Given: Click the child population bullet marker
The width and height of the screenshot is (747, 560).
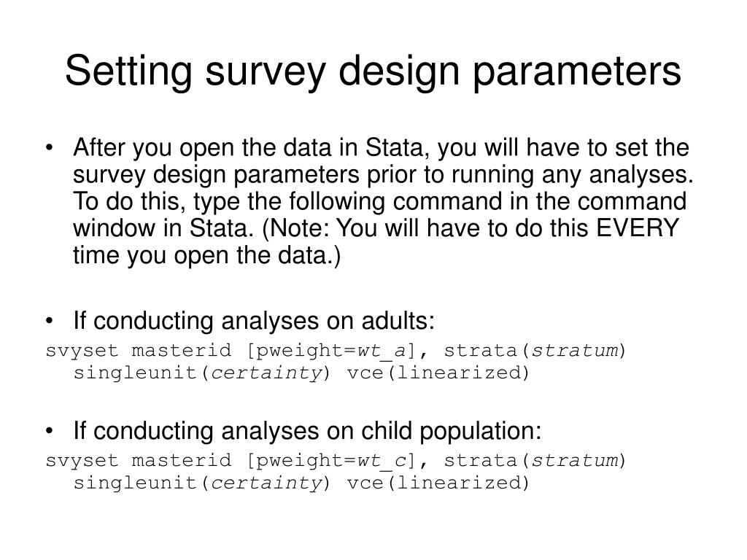Looking at the screenshot, I should coord(49,431).
